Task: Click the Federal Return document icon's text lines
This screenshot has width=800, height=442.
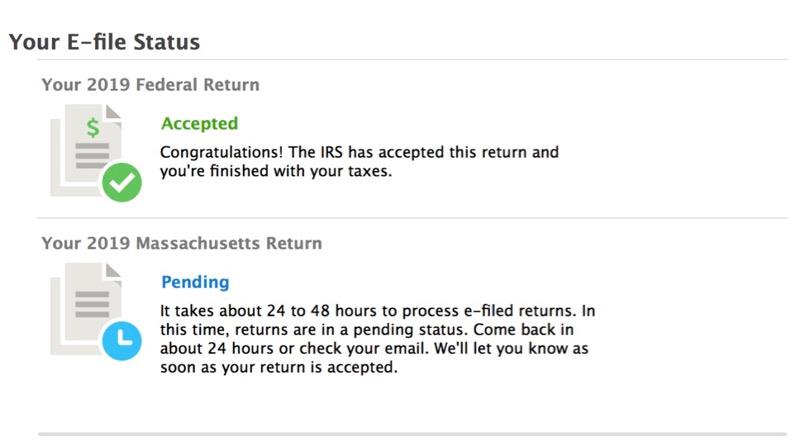Action: pos(92,156)
